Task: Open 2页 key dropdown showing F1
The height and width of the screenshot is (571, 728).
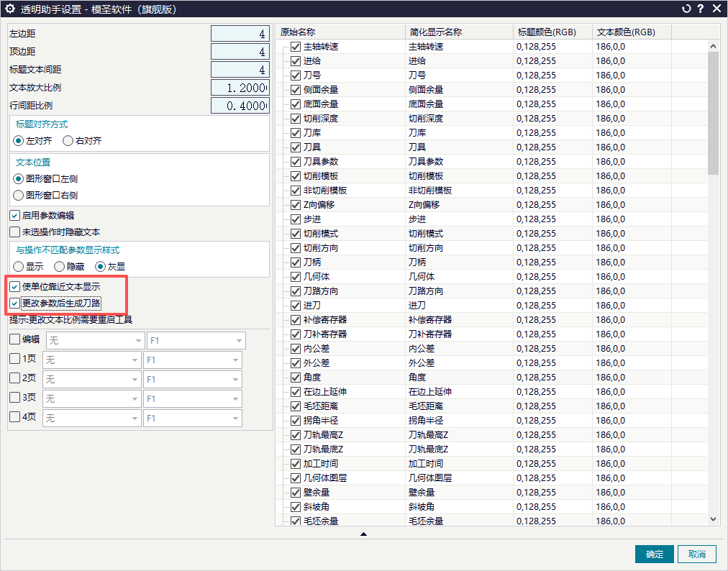Action: click(193, 380)
